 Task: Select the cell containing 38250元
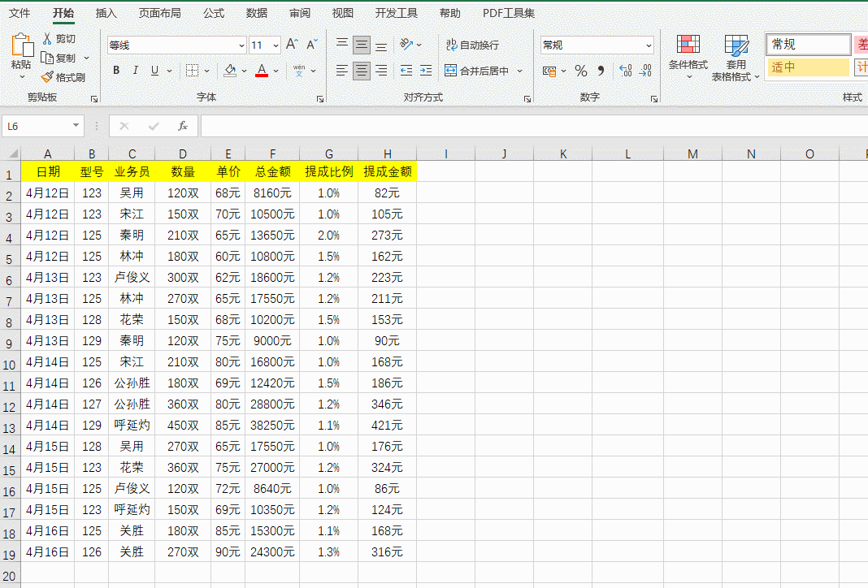[x=272, y=426]
